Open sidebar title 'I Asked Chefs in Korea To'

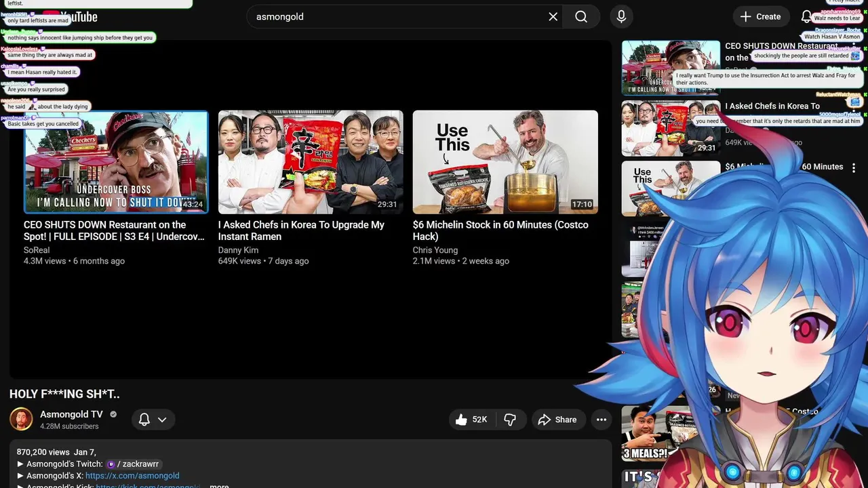[772, 106]
